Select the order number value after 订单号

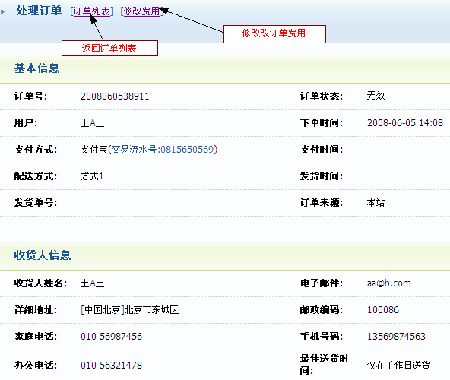coord(114,96)
